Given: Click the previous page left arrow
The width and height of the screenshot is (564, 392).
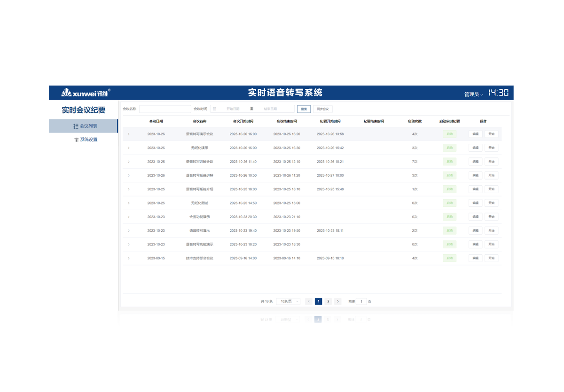Looking at the screenshot, I should [x=309, y=301].
